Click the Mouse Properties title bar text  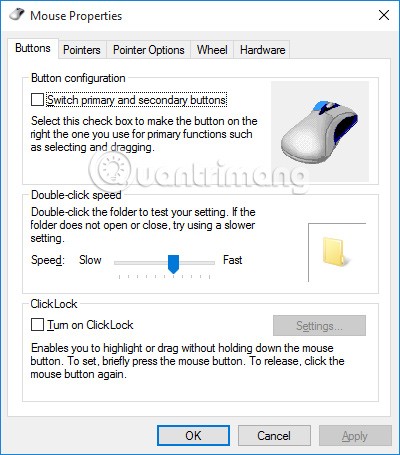[x=76, y=16]
